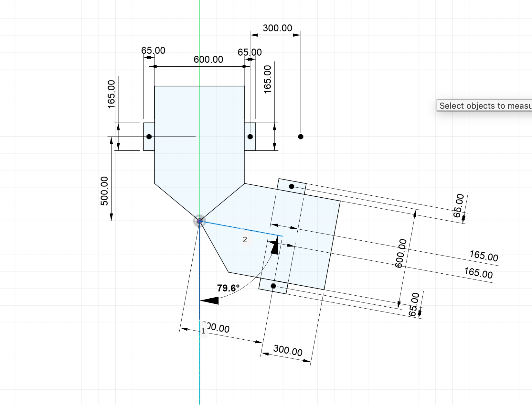Select the tilted 300.00 dimension at the bottom
Screen dimensions: 532x405
[x=288, y=350]
